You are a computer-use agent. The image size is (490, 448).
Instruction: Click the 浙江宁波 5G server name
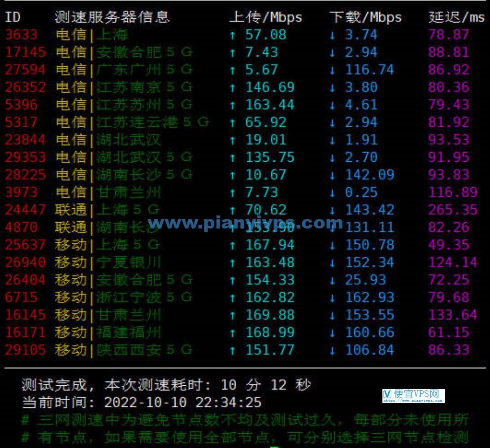pyautogui.click(x=144, y=297)
